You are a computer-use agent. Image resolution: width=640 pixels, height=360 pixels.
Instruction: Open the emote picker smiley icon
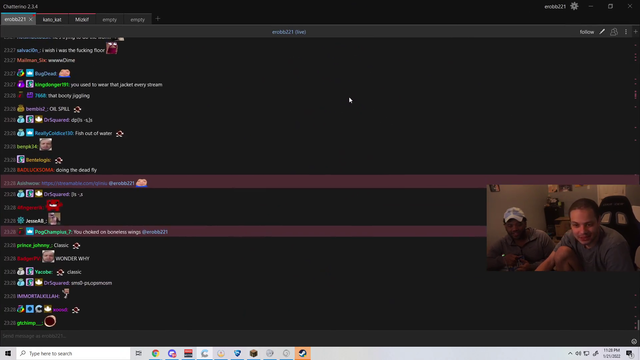coord(634,341)
